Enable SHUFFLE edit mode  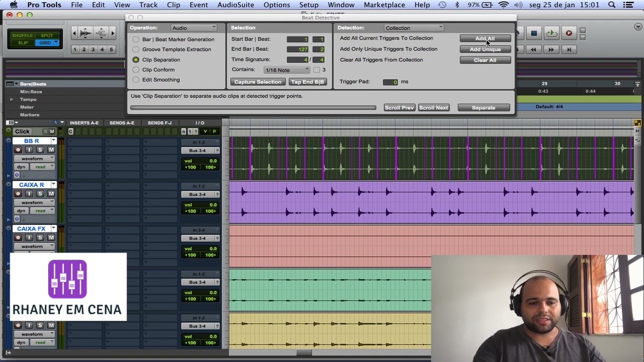pyautogui.click(x=22, y=36)
